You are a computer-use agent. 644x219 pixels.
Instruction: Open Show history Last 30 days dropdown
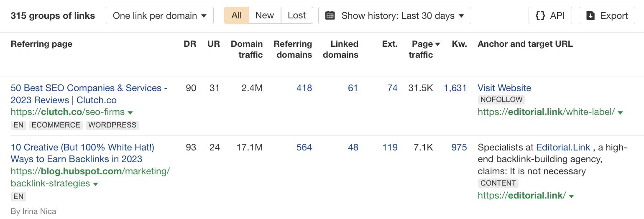coord(395,15)
